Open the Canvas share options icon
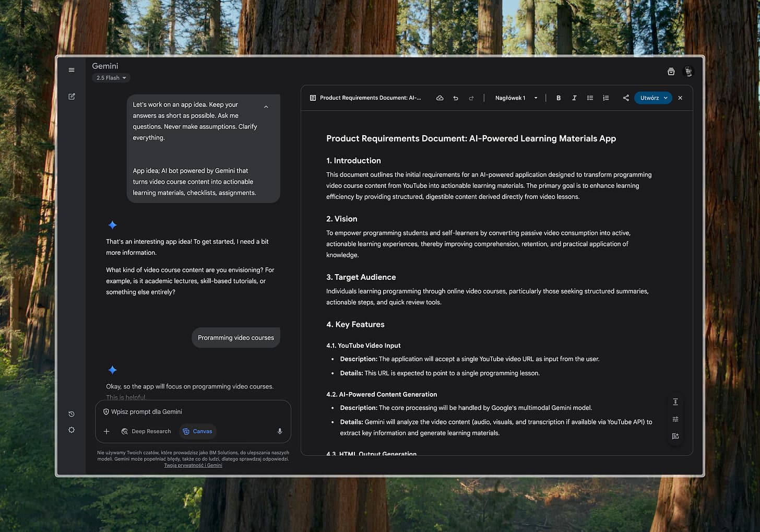Viewport: 760px width, 532px height. 626,98
